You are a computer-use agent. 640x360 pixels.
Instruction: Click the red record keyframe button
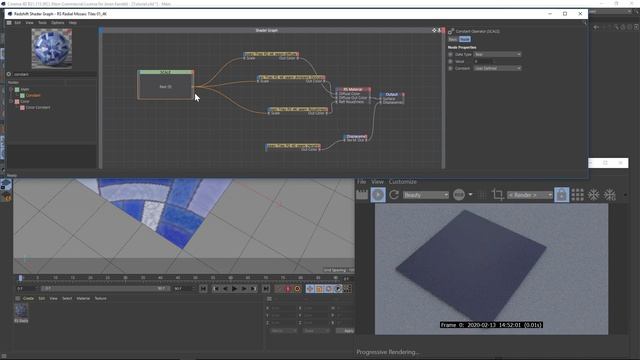click(x=288, y=289)
